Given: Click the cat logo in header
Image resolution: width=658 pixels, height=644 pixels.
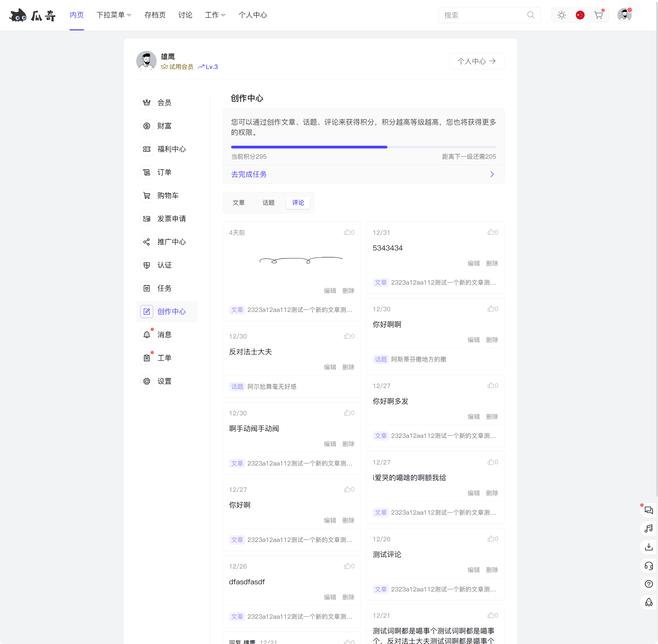Looking at the screenshot, I should pos(32,15).
